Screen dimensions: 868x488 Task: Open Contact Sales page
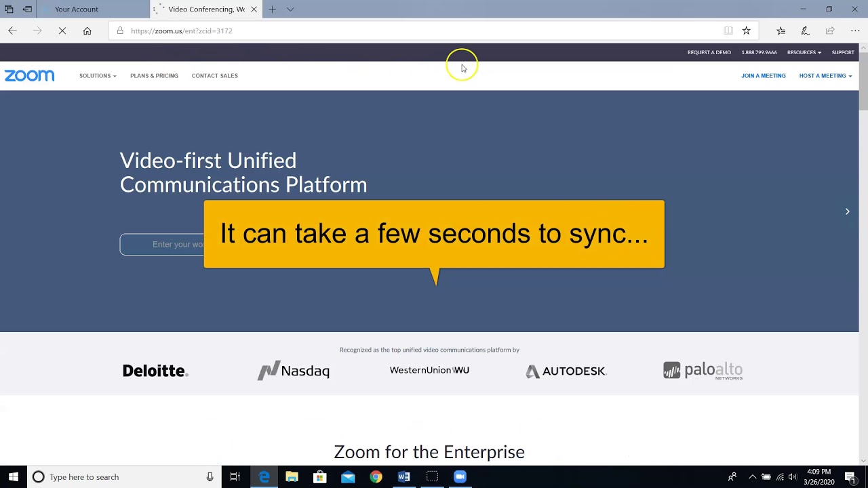(214, 76)
